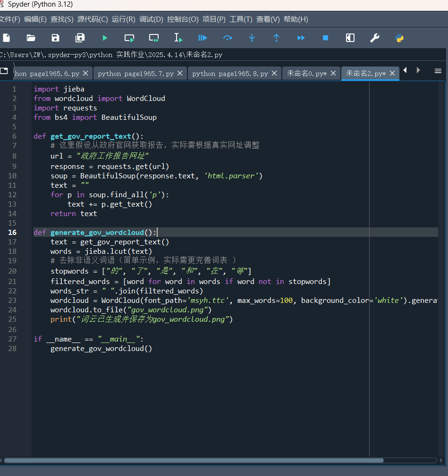Save the current file

click(55, 38)
